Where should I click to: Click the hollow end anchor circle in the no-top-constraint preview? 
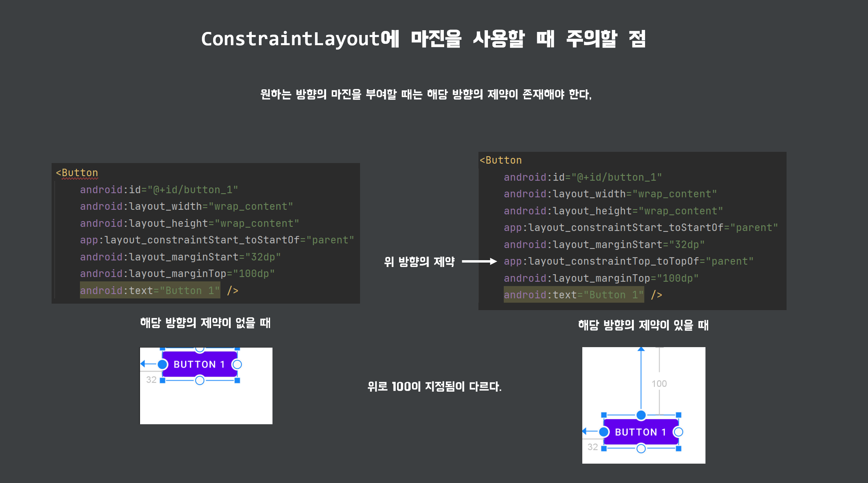pyautogui.click(x=237, y=364)
